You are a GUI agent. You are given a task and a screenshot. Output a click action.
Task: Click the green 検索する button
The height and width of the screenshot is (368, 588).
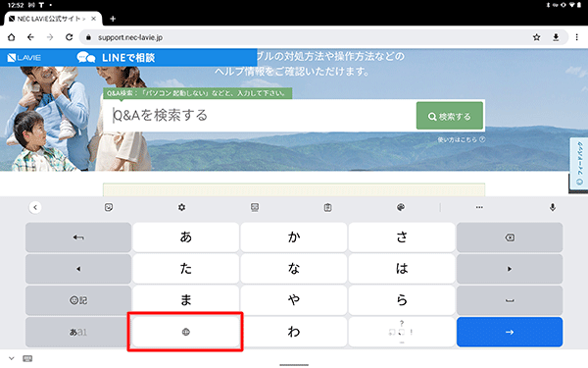449,116
